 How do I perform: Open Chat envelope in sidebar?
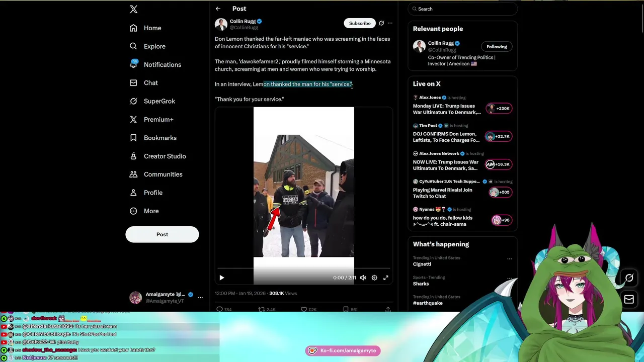pyautogui.click(x=133, y=83)
